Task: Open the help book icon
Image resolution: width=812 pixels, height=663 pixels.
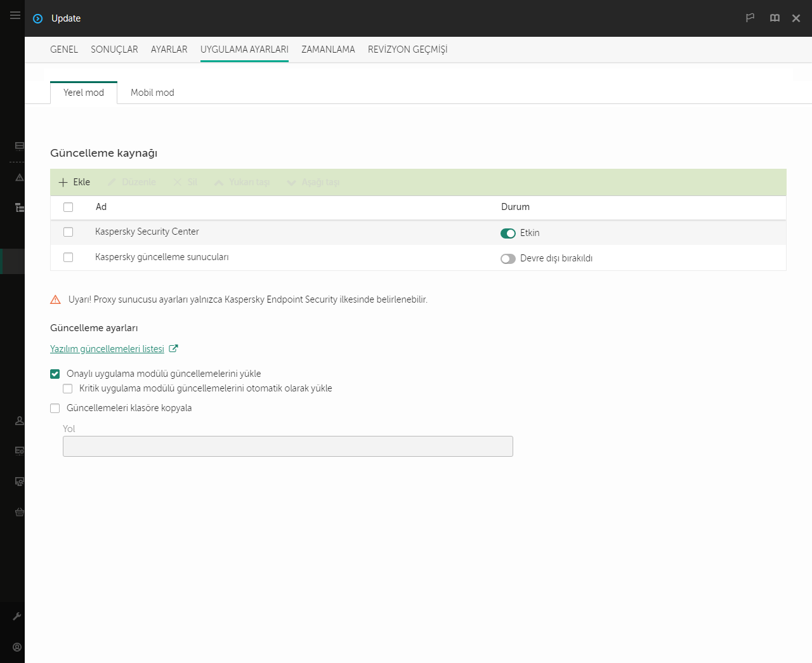Action: coord(775,18)
